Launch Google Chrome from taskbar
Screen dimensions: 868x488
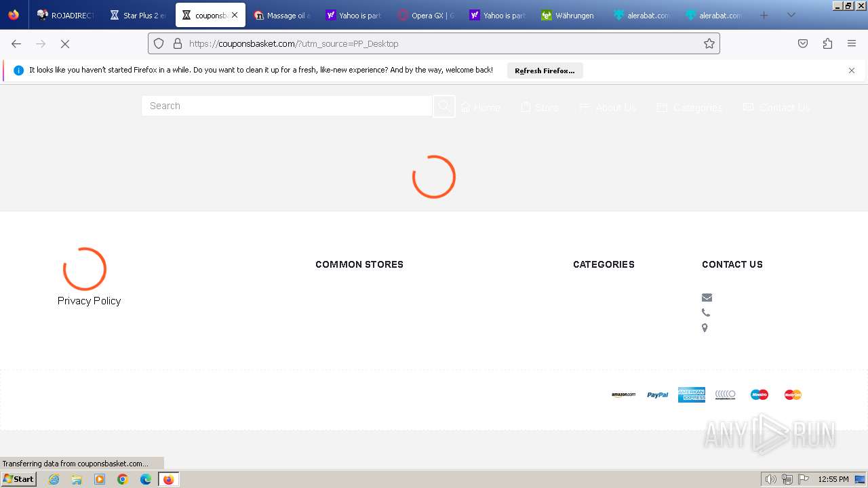pos(123,479)
